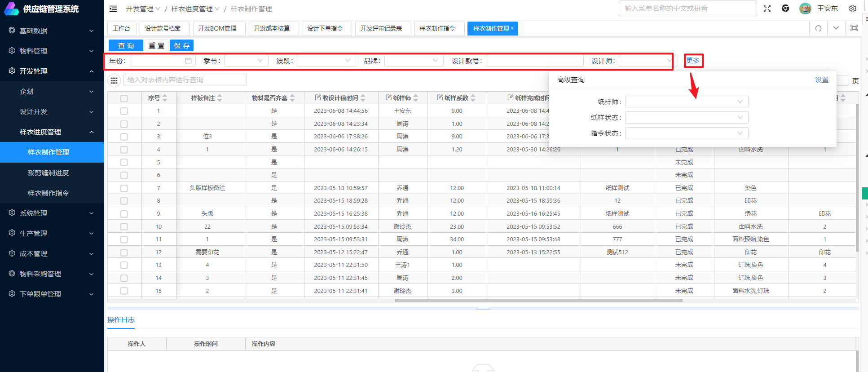868x372 pixels.
Task: Click the fullscreen expand icon in header
Action: click(x=767, y=9)
